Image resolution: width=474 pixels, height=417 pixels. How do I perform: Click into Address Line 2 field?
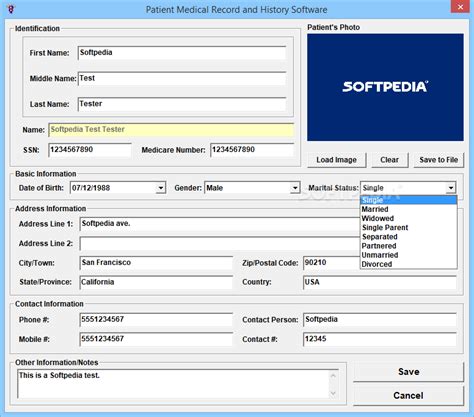pyautogui.click(x=220, y=243)
